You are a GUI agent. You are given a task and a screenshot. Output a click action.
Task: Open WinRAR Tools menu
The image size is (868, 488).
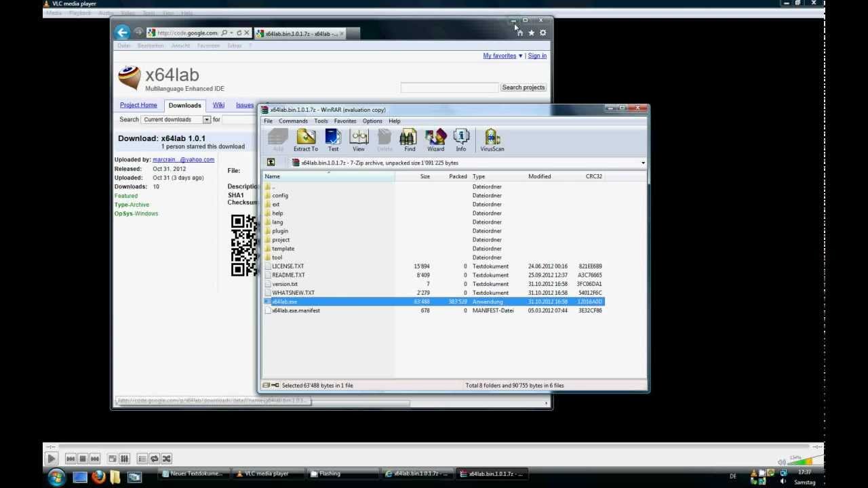point(321,121)
